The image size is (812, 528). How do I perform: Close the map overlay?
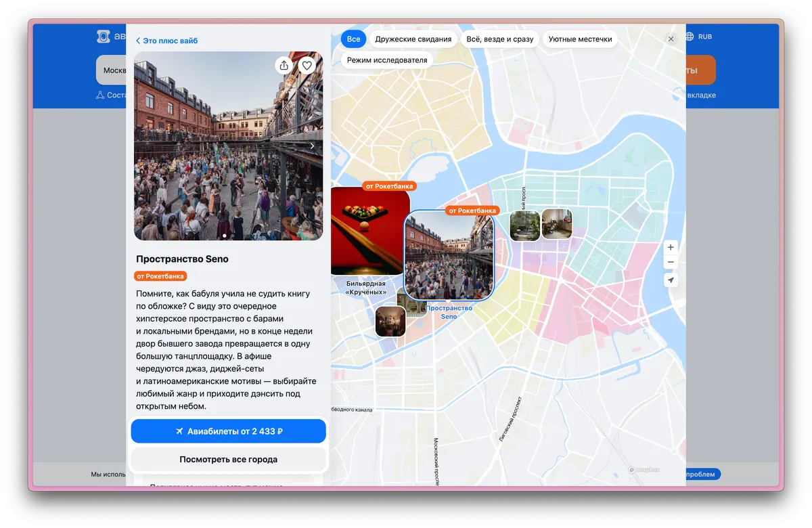671,39
